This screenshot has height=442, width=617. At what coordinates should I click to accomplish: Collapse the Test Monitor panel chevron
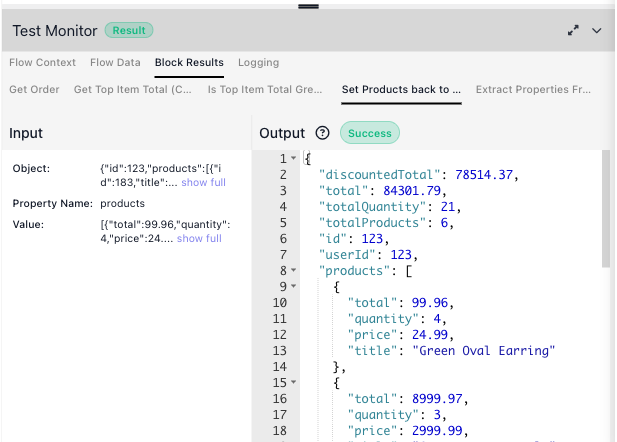pos(597,31)
